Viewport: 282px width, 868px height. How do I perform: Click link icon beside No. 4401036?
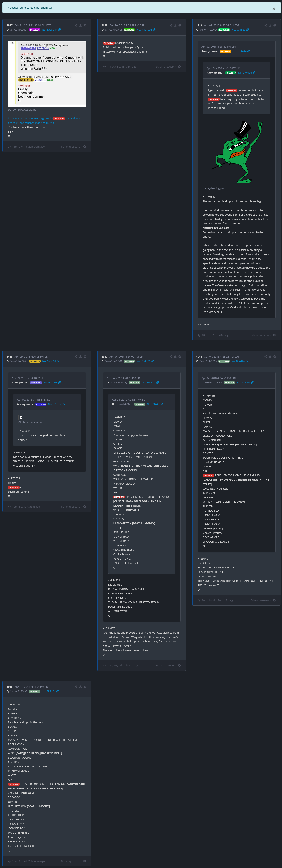point(154,30)
